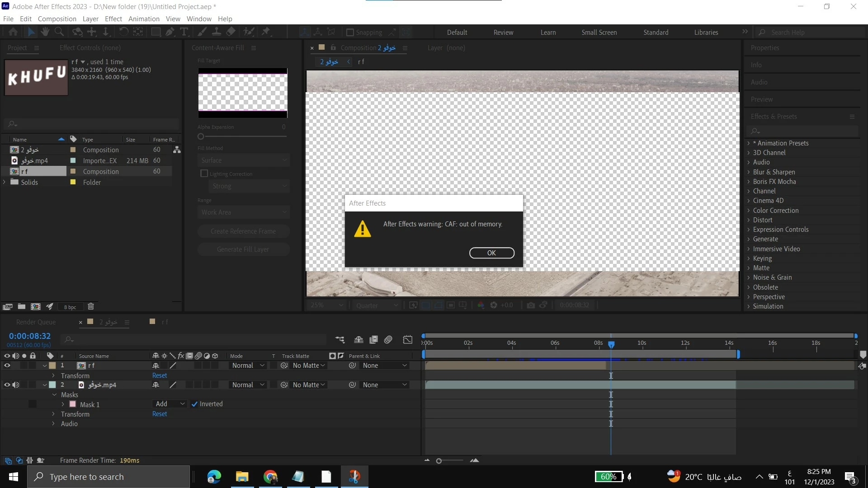Select the Clone Stamp tool
The image size is (868, 488).
[217, 32]
